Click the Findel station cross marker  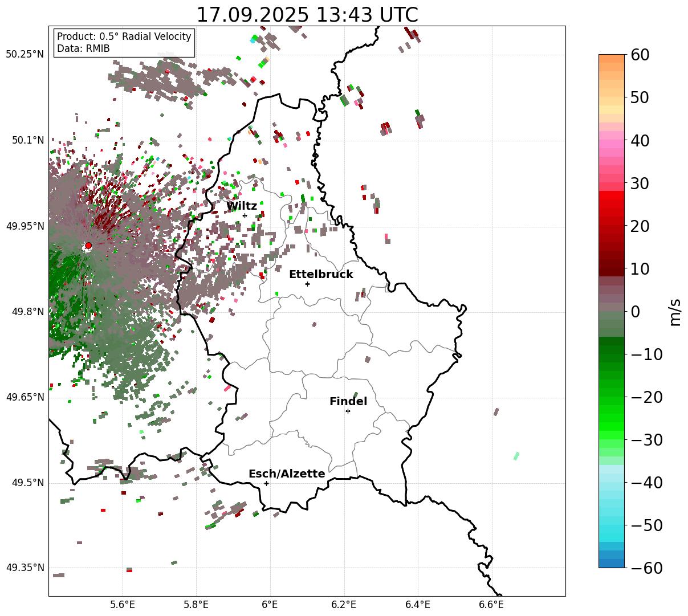pyautogui.click(x=348, y=411)
